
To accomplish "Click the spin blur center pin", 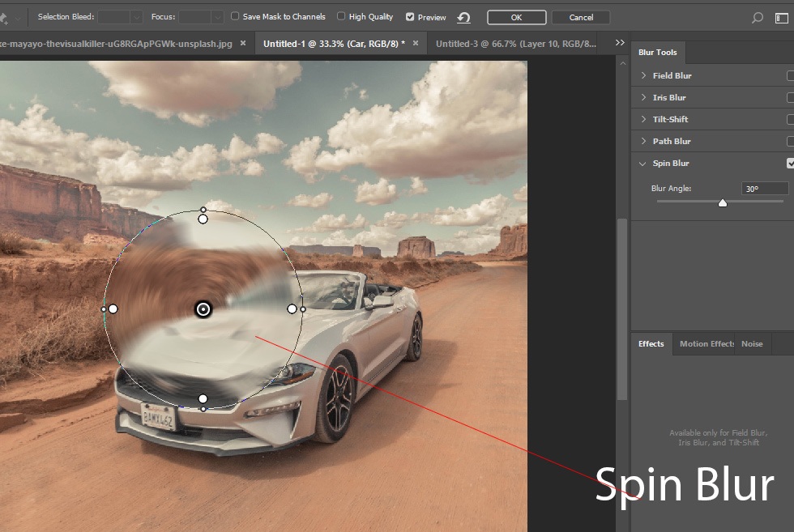I will [x=203, y=309].
